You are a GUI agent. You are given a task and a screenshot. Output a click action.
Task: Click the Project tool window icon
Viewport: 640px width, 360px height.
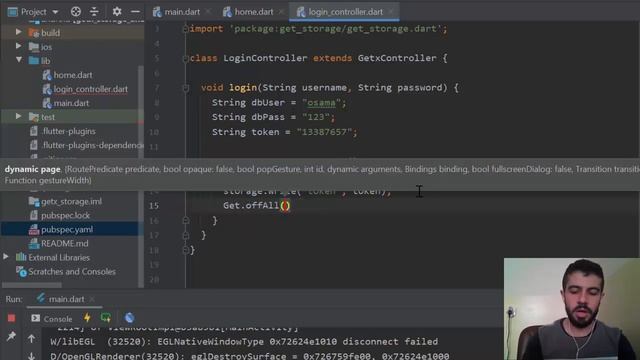[x=13, y=12]
